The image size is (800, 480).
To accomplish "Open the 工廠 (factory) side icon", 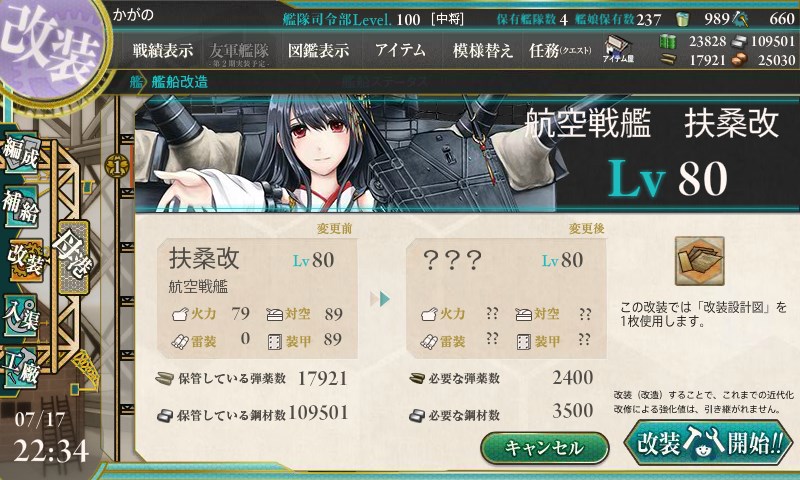I will click(21, 367).
